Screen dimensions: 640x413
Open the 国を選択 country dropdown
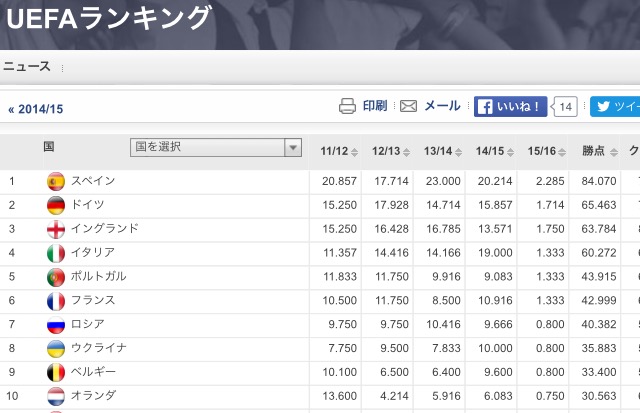pyautogui.click(x=215, y=148)
